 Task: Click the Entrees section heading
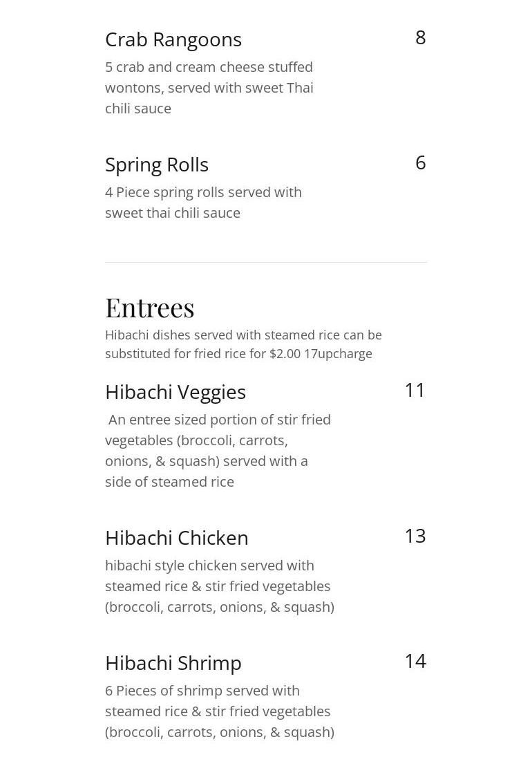coord(150,308)
